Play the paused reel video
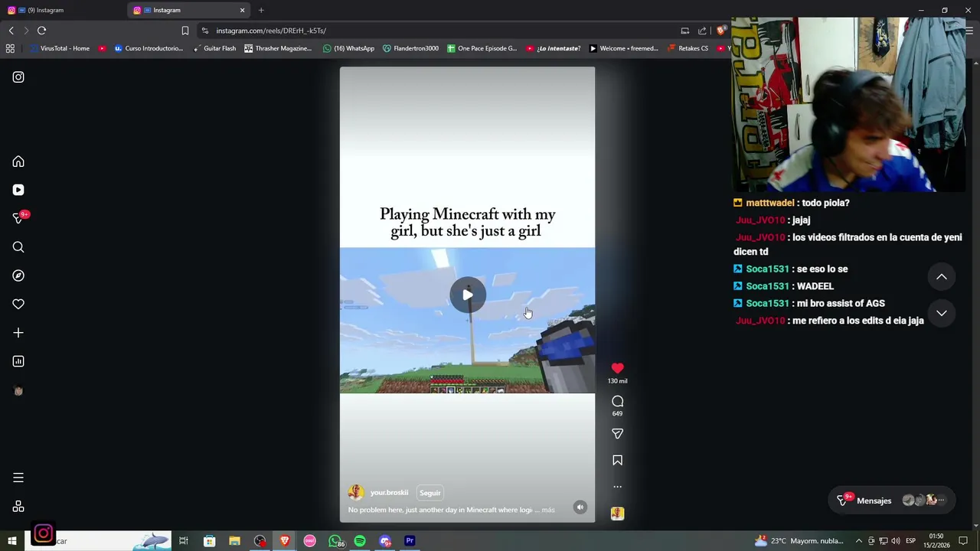The height and width of the screenshot is (551, 980). (x=467, y=295)
